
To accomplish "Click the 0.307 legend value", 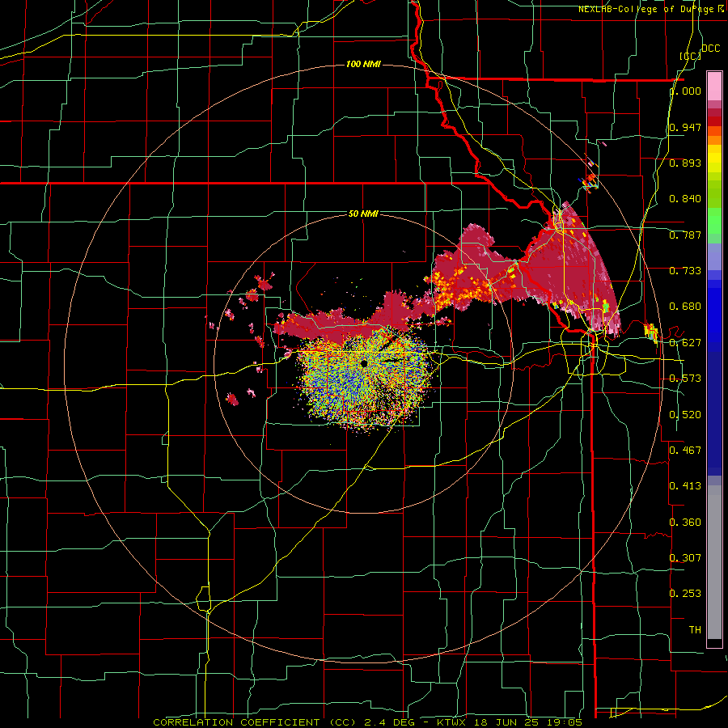I will point(685,558).
